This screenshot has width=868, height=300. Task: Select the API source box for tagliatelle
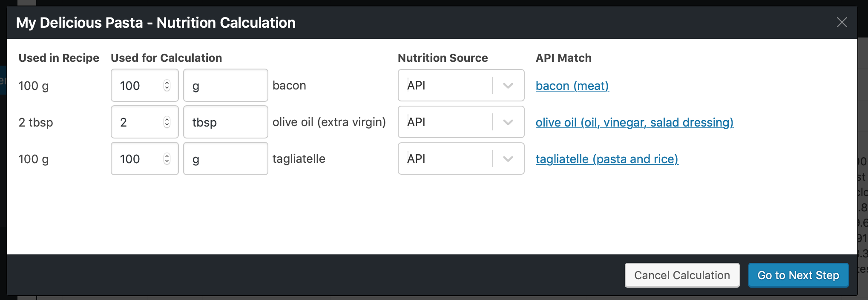[445, 159]
